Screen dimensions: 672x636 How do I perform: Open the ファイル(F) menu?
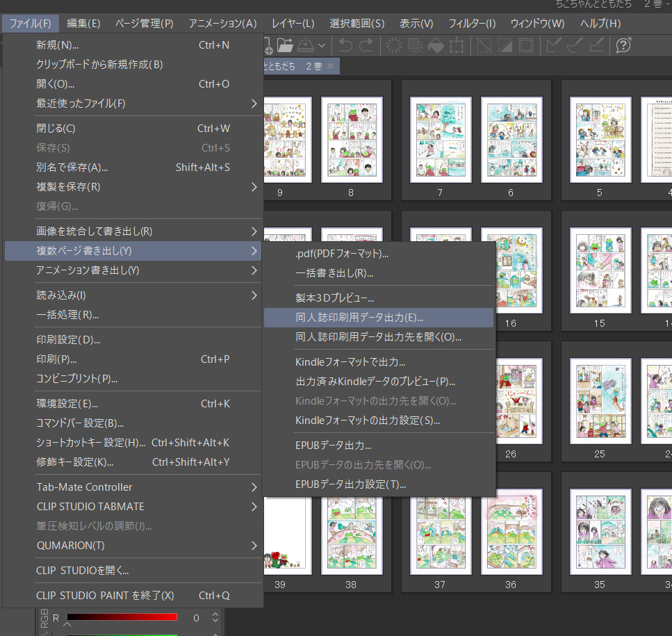30,23
